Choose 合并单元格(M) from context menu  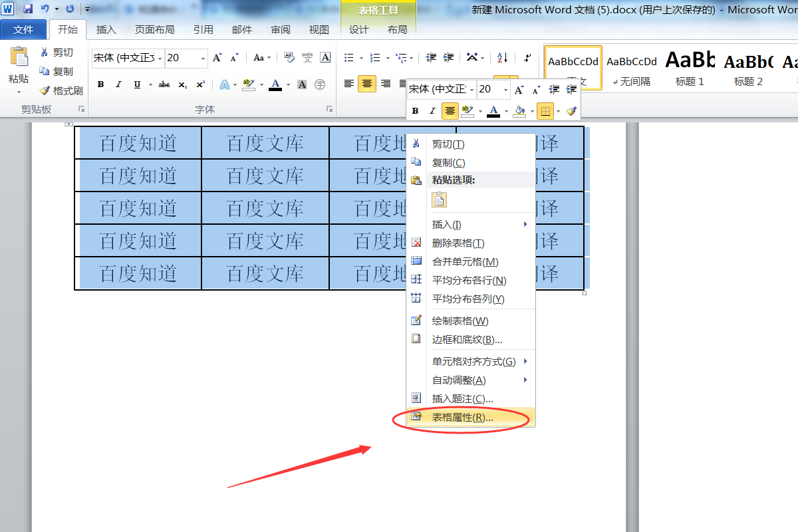pyautogui.click(x=471, y=262)
